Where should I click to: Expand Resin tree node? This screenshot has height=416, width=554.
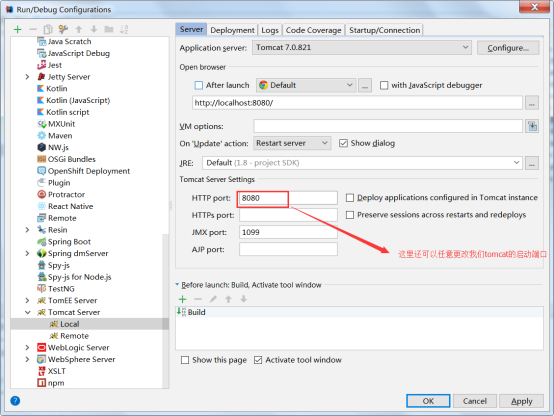point(27,230)
